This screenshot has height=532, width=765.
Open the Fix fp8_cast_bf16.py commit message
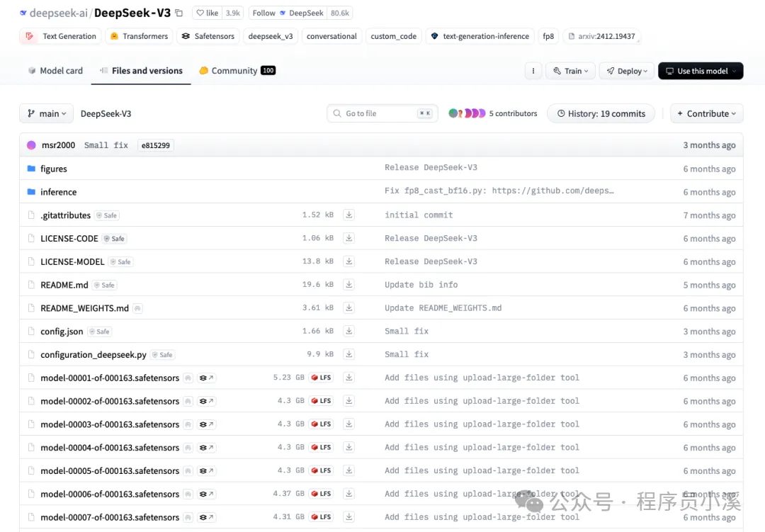point(499,191)
